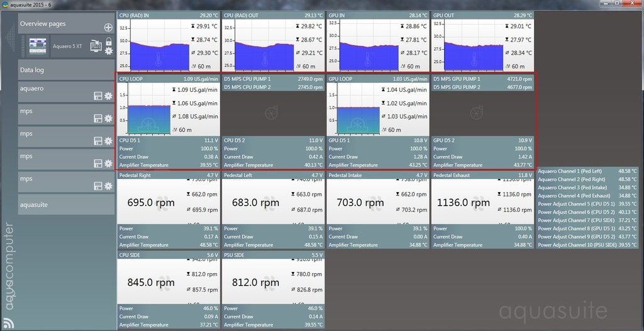The width and height of the screenshot is (644, 331).
Task: Click the 845.0 rpm CPU SIDE reading
Action: click(x=151, y=282)
